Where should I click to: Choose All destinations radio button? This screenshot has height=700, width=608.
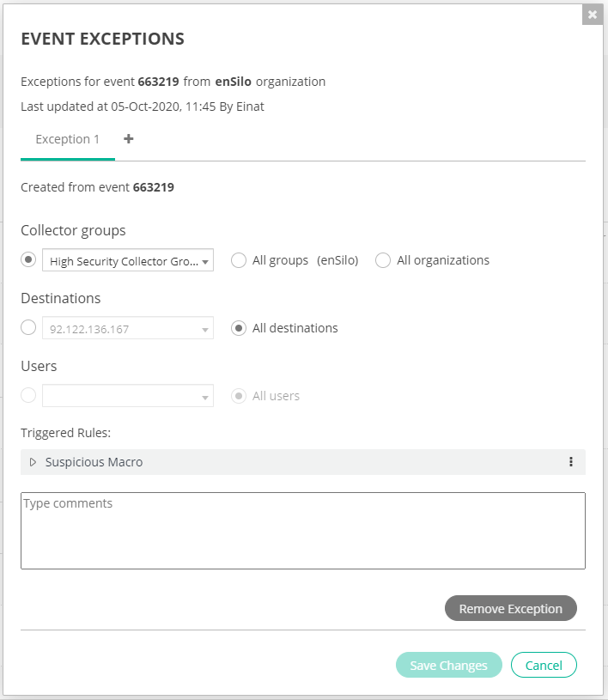tap(239, 328)
